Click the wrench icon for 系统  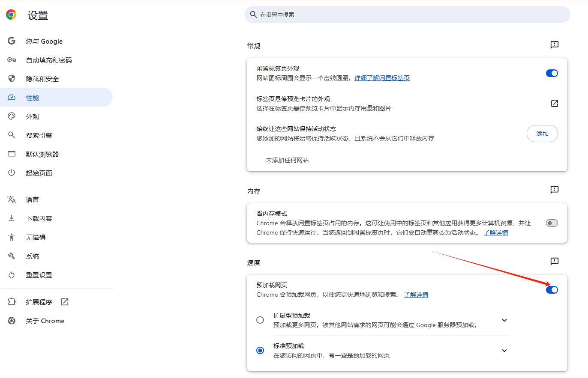pos(12,256)
